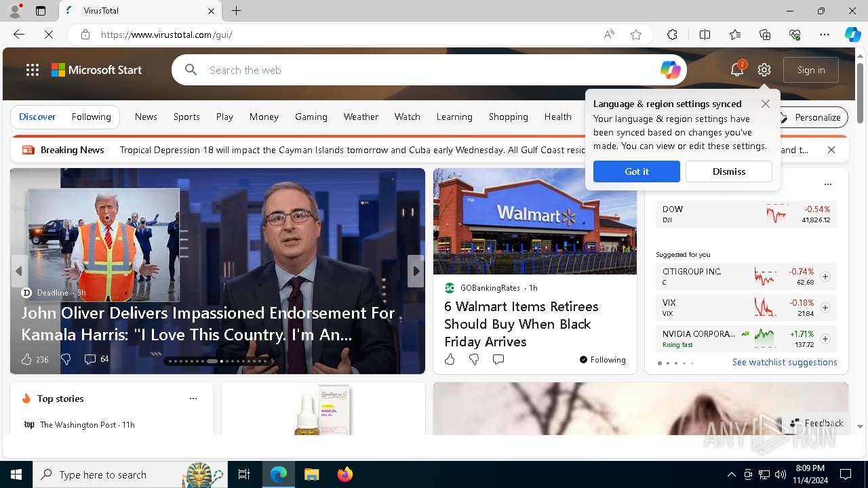Comment on the Walmart article
Screen dimensions: 868x488
(498, 359)
